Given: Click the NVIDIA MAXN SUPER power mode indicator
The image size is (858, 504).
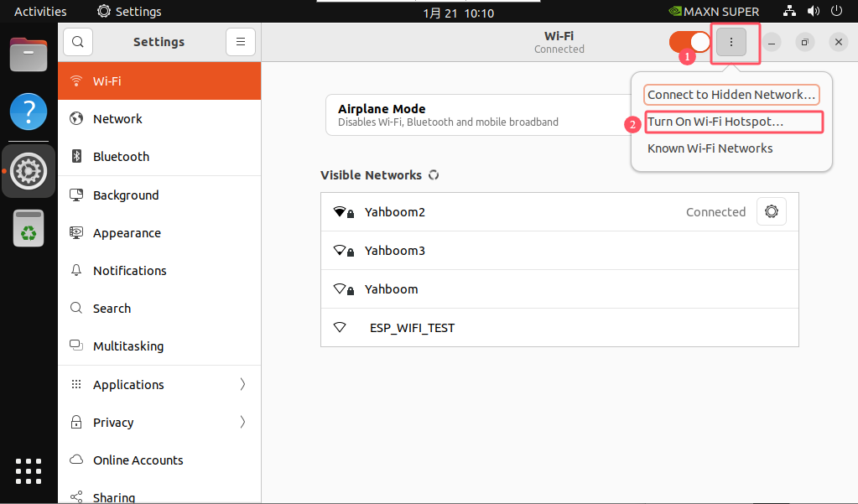Looking at the screenshot, I should tap(714, 12).
